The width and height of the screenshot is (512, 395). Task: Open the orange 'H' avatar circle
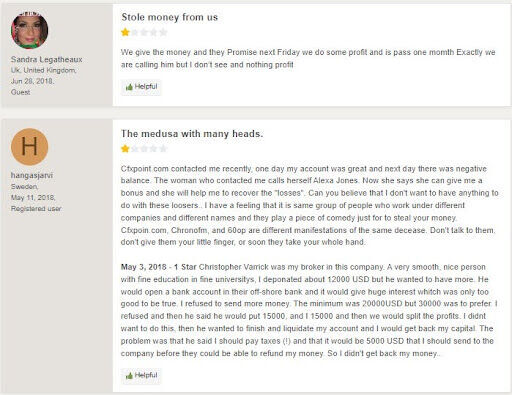click(x=29, y=147)
